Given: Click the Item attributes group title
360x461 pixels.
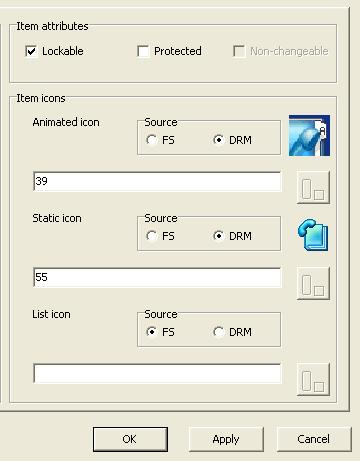Looking at the screenshot, I should point(52,26).
